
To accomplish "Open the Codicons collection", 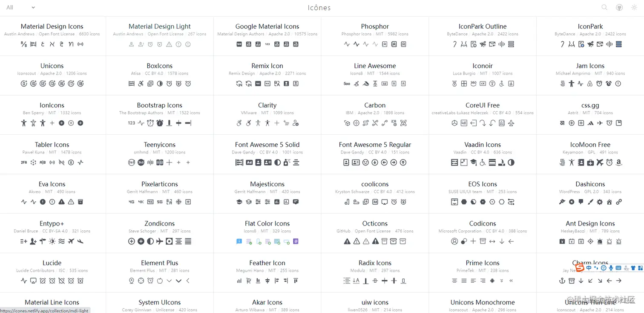I will tap(483, 223).
